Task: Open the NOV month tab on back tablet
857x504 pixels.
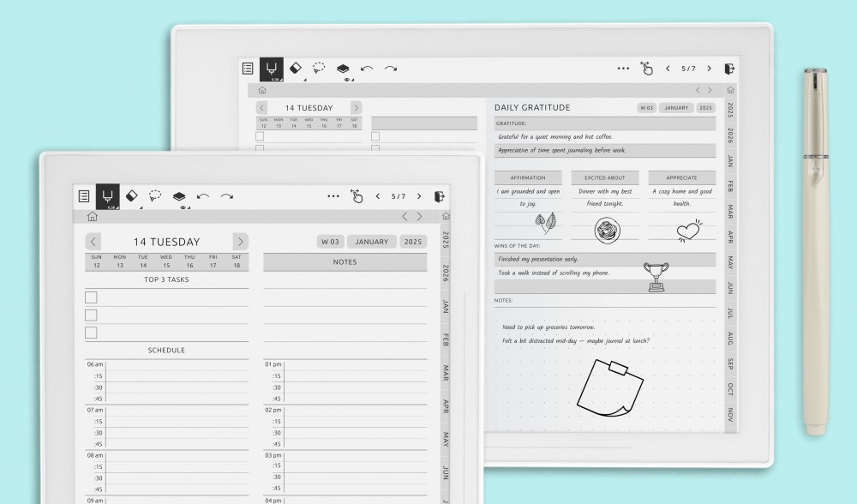Action: (730, 415)
